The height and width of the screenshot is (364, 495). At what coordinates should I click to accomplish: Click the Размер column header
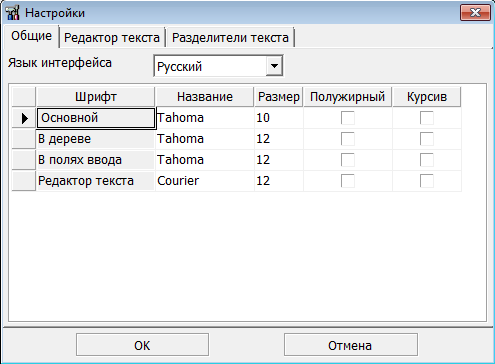[x=279, y=97]
